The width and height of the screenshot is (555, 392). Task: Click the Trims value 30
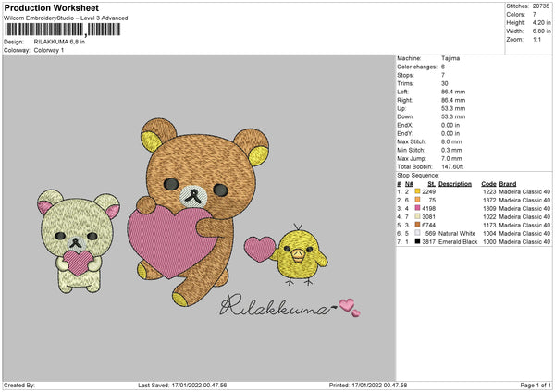[445, 83]
